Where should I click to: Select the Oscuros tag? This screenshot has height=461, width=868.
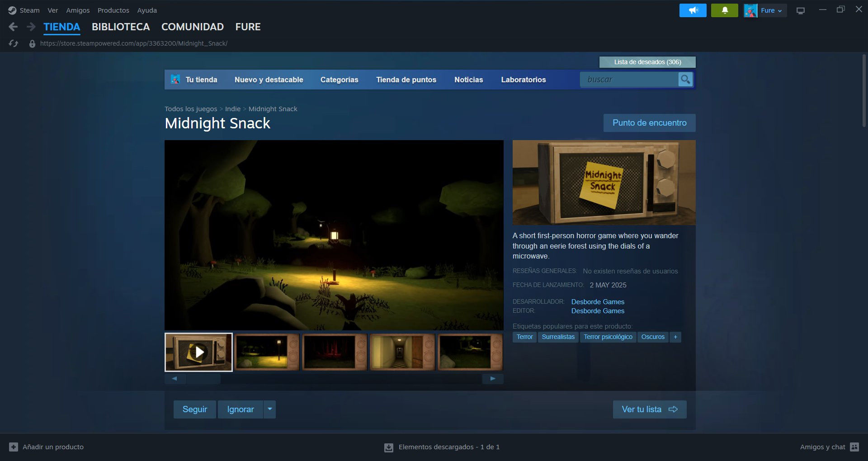(653, 337)
